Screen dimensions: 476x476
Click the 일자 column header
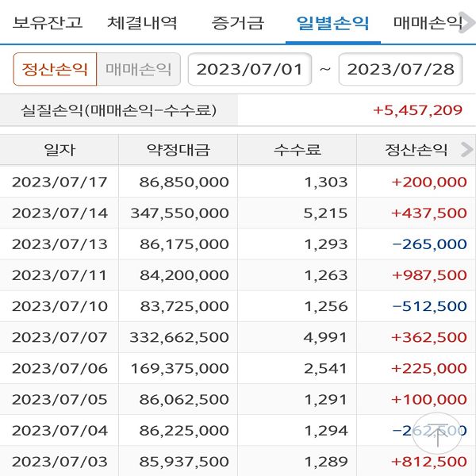pyautogui.click(x=59, y=150)
